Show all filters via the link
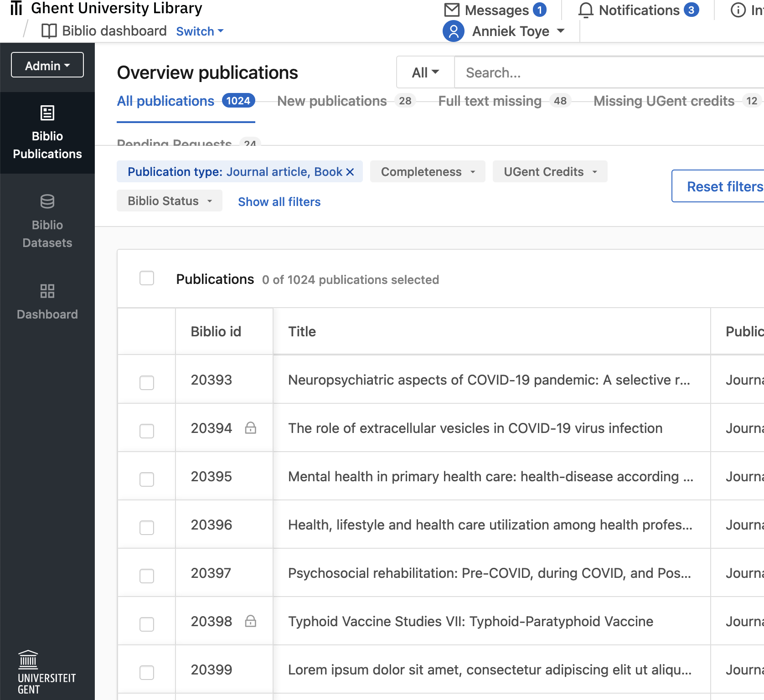This screenshot has height=700, width=764. click(279, 202)
